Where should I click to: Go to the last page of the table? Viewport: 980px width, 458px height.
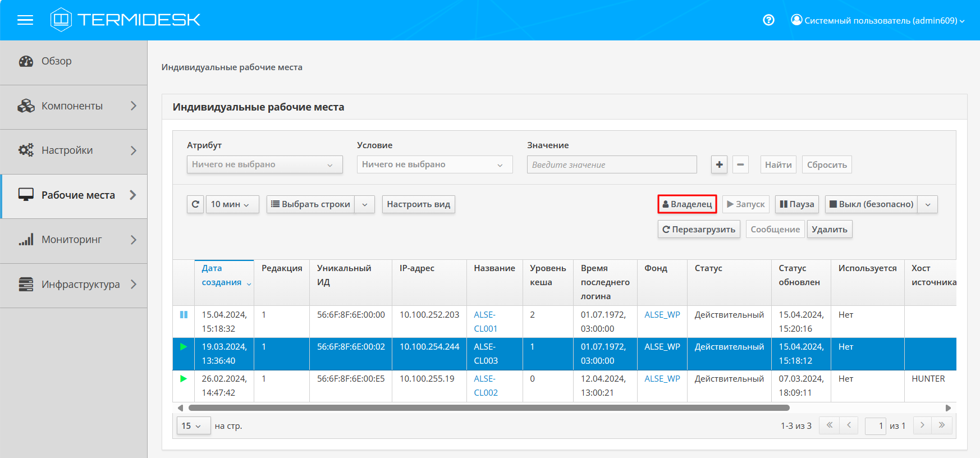coord(941,425)
